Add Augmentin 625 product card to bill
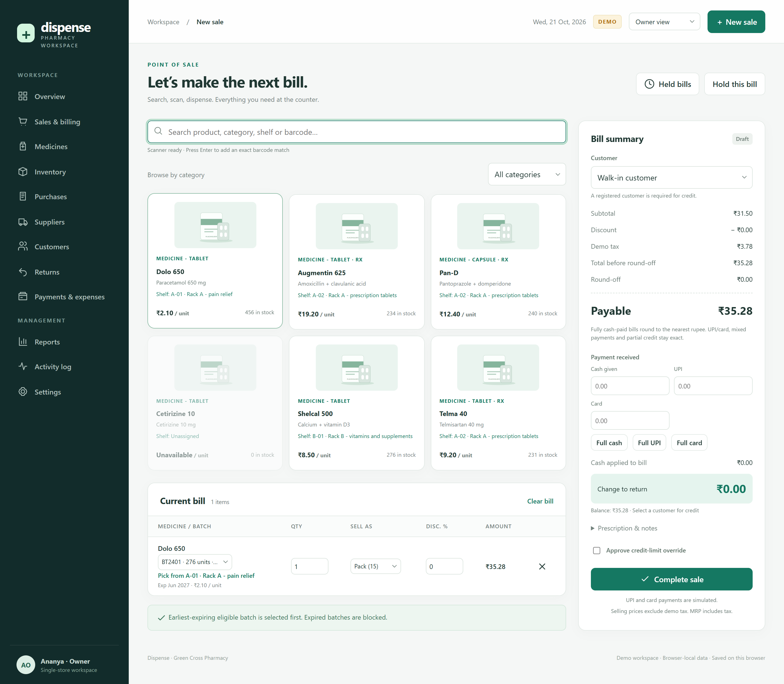784x684 pixels. click(x=357, y=262)
